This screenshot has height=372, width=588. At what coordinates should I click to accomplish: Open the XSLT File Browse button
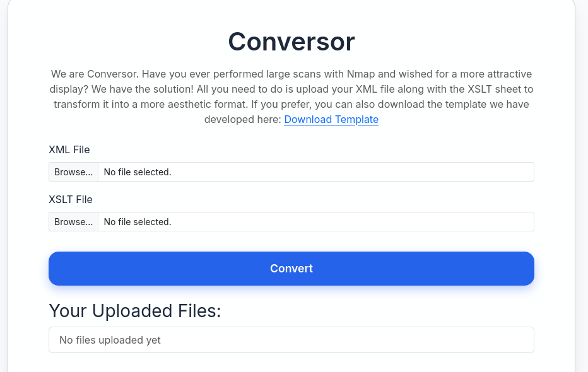[x=73, y=222]
